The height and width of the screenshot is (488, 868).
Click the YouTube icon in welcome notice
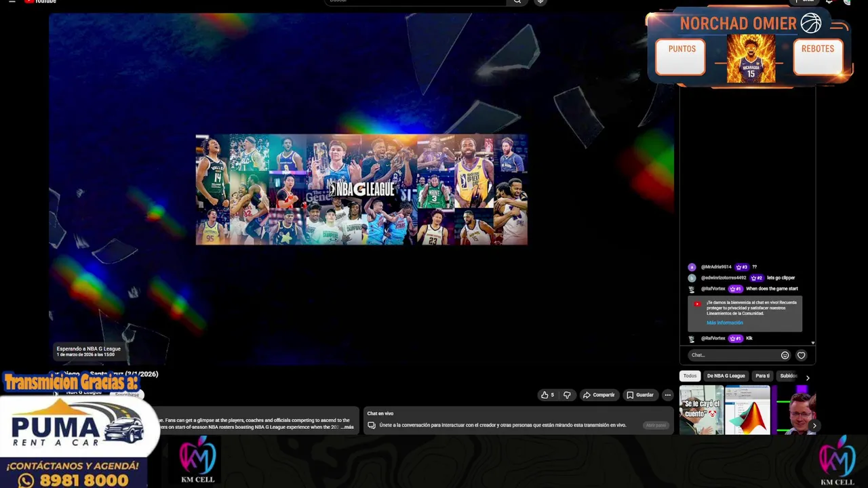(x=696, y=304)
